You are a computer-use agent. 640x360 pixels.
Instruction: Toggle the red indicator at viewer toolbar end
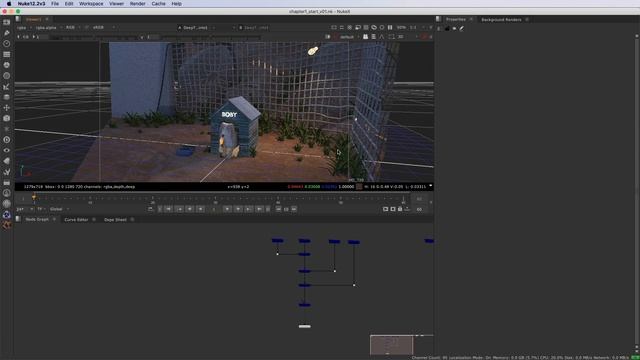424,37
